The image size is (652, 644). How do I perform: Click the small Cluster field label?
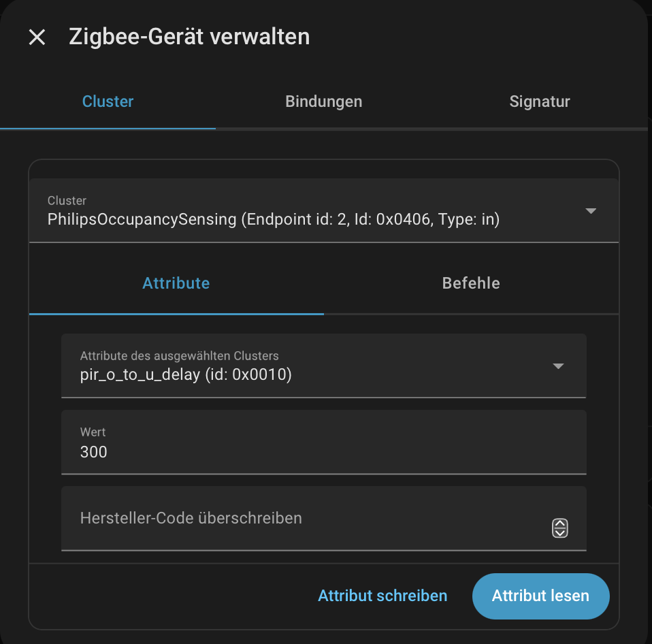67,201
